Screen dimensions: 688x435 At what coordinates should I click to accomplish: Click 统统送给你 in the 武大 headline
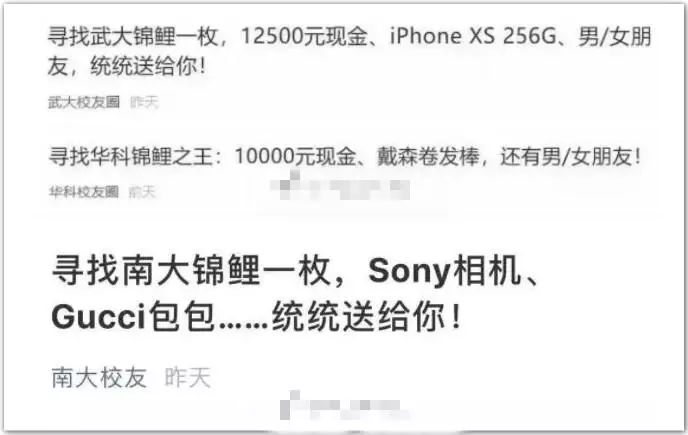tap(144, 67)
